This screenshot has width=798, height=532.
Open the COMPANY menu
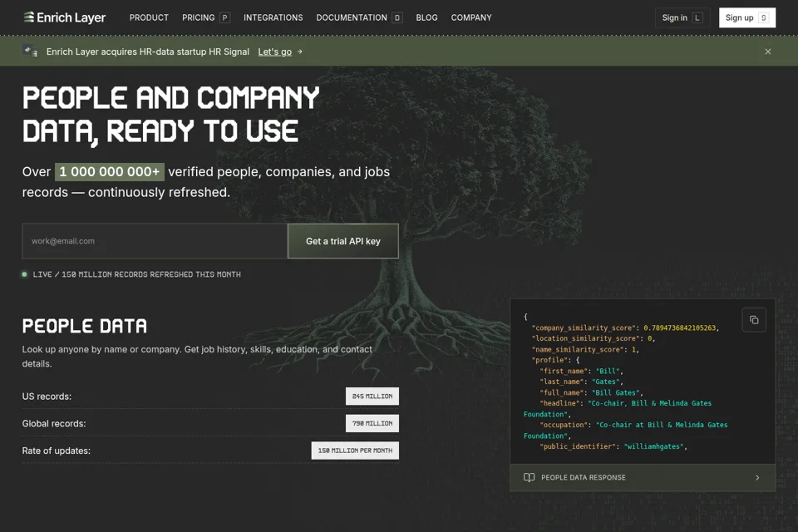click(x=471, y=17)
